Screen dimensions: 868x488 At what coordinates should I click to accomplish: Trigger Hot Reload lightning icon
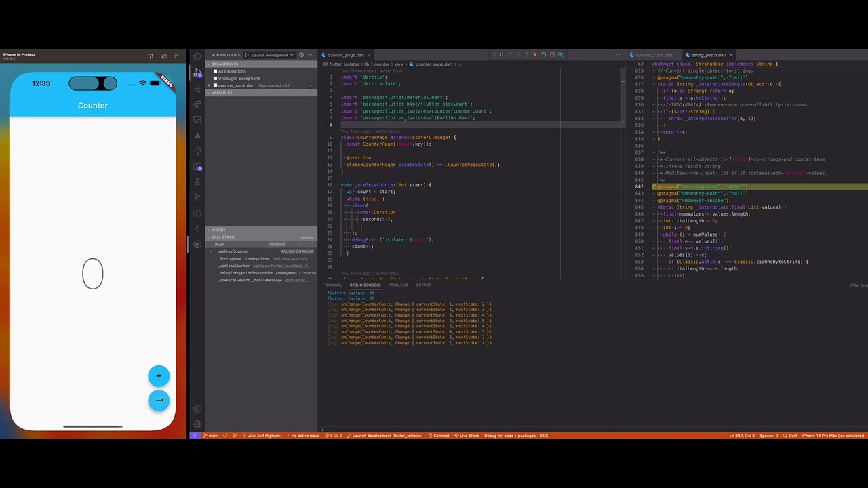tap(535, 55)
